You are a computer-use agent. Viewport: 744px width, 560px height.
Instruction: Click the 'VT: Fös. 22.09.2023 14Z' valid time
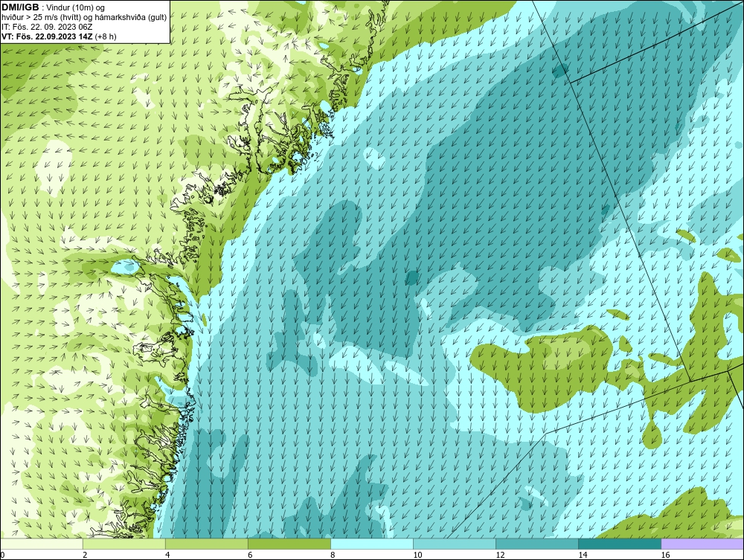point(48,36)
